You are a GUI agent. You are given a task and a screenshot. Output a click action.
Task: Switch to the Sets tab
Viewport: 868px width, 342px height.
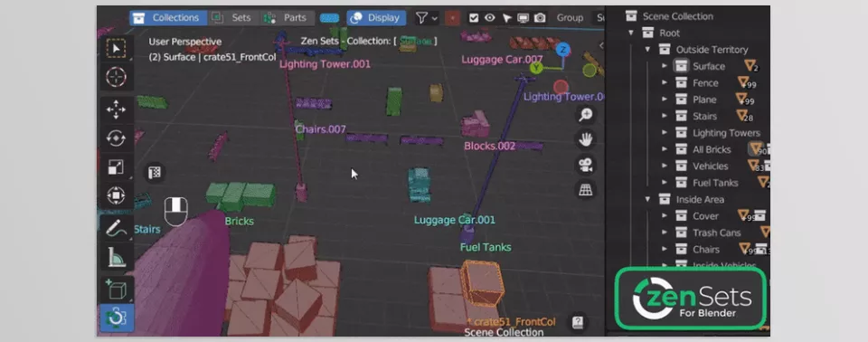click(x=233, y=18)
